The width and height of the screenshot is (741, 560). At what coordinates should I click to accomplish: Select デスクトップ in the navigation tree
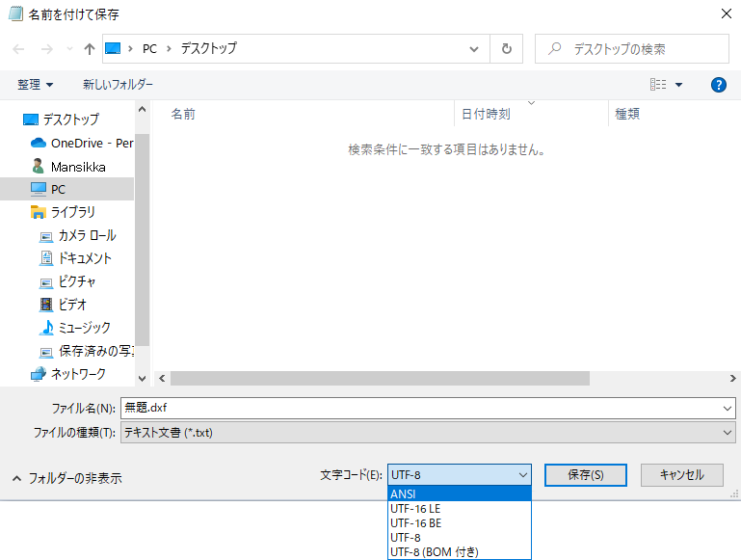tap(71, 120)
